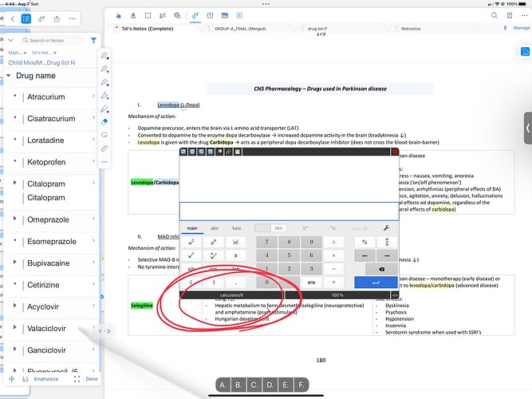Viewport: 532px width, 399px height.
Task: Click the blue floating notebook icon
Action: (525, 52)
